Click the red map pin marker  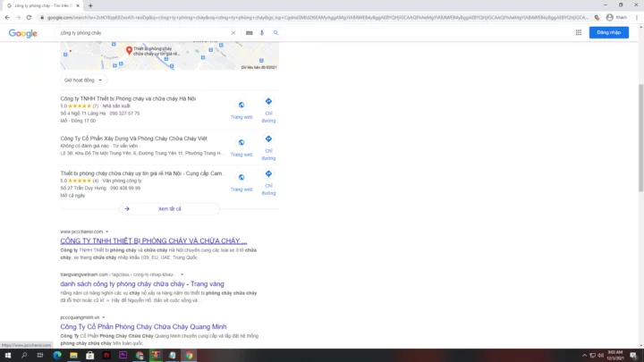click(x=129, y=50)
